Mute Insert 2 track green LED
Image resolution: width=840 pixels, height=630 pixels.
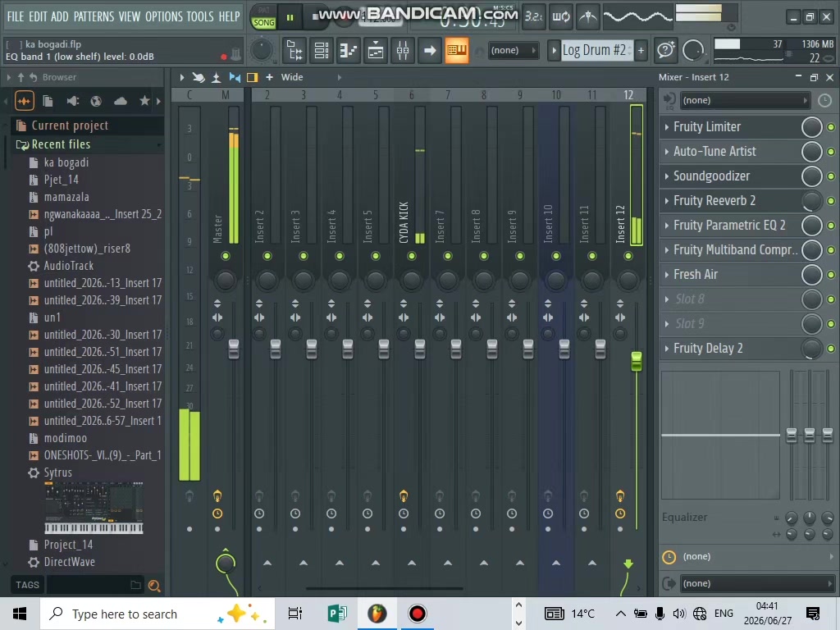tap(267, 256)
